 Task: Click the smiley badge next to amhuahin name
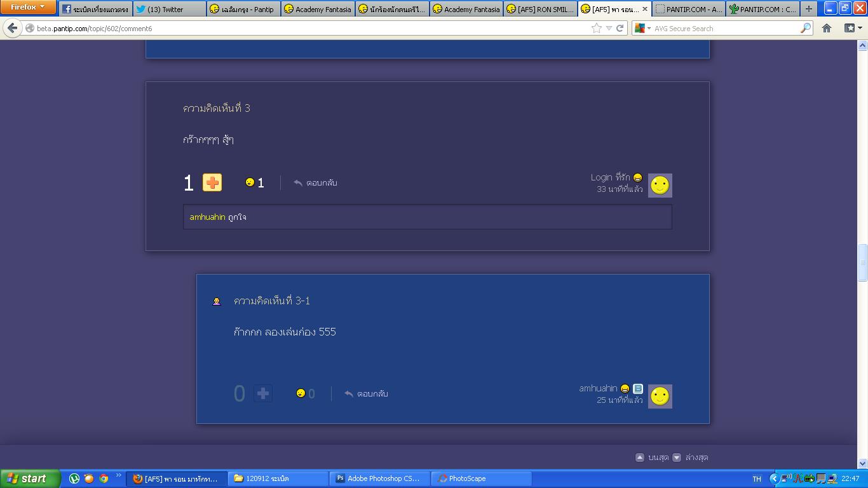point(625,389)
